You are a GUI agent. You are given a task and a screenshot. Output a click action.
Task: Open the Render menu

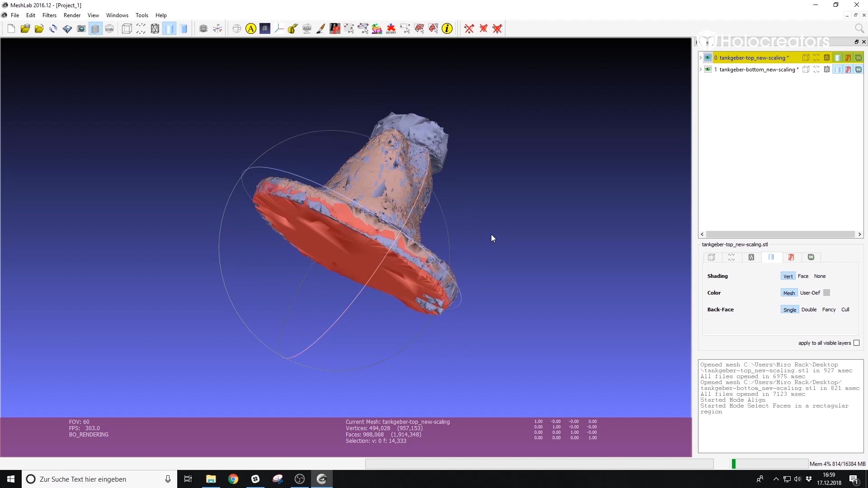pos(72,15)
